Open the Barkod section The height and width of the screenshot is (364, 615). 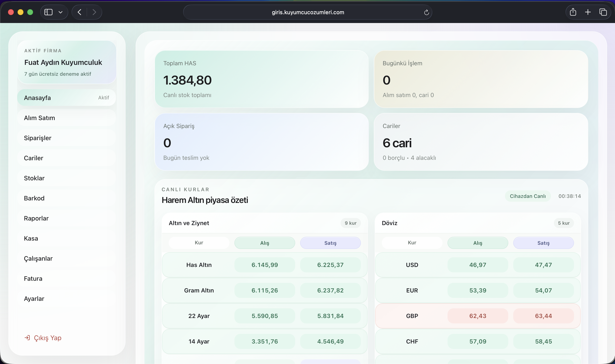point(67,198)
